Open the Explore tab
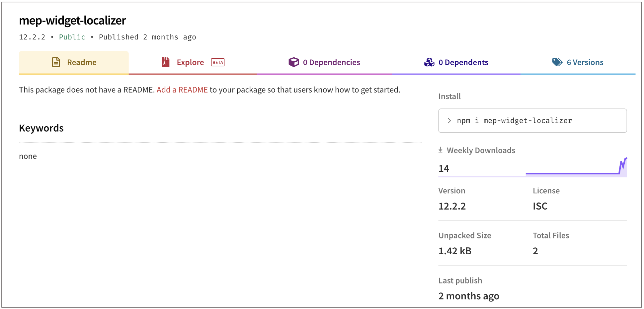Viewport: 644px width, 309px height. pos(190,62)
